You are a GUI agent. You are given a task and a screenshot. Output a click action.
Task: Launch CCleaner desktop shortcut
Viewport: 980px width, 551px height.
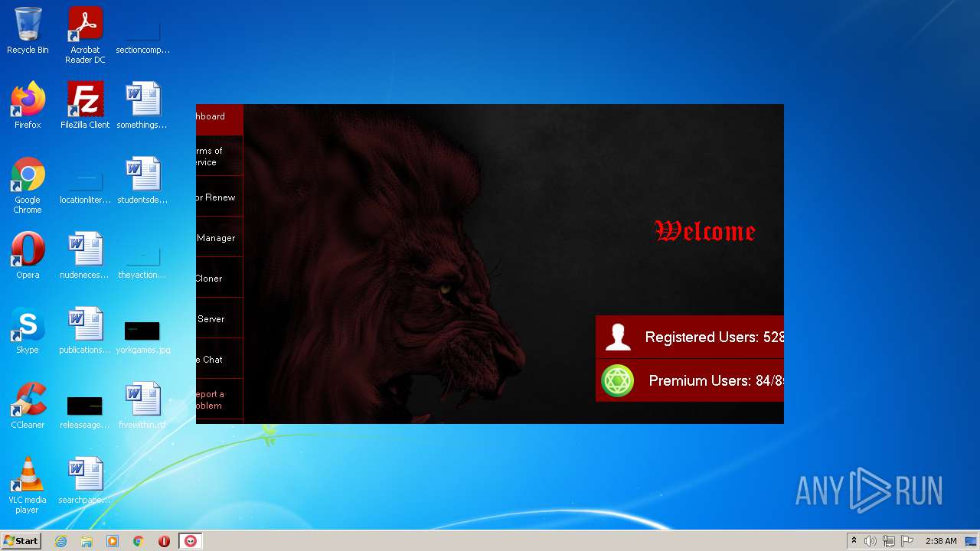pos(28,406)
